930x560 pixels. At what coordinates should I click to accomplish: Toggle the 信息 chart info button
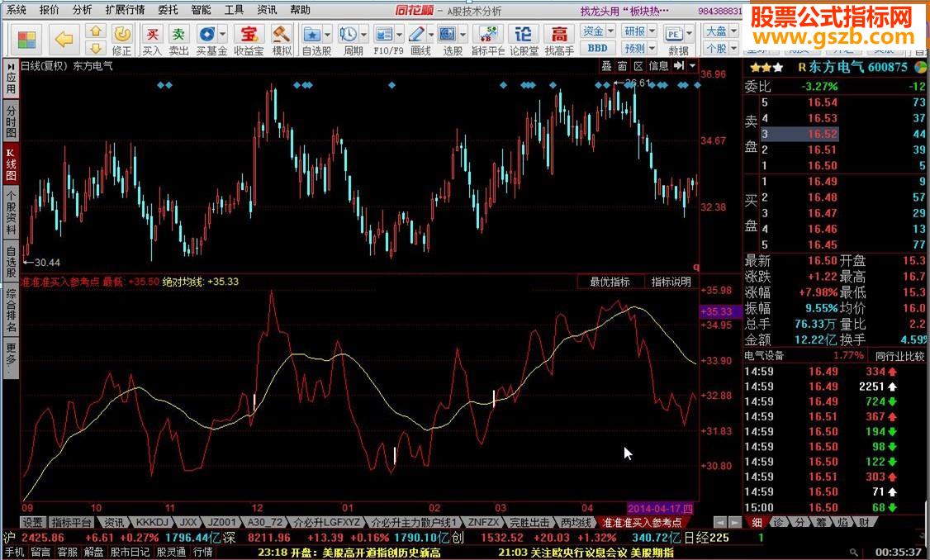click(658, 66)
